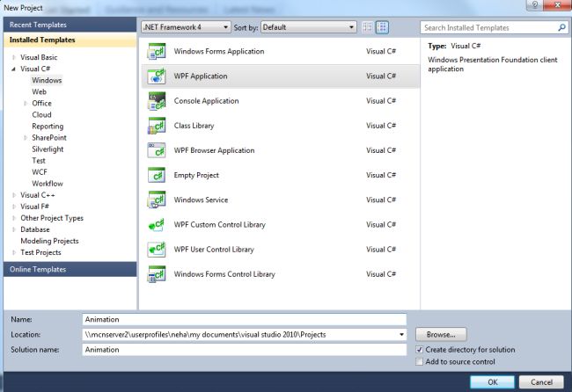Select the WPF Custom Control Library name

pos(220,225)
